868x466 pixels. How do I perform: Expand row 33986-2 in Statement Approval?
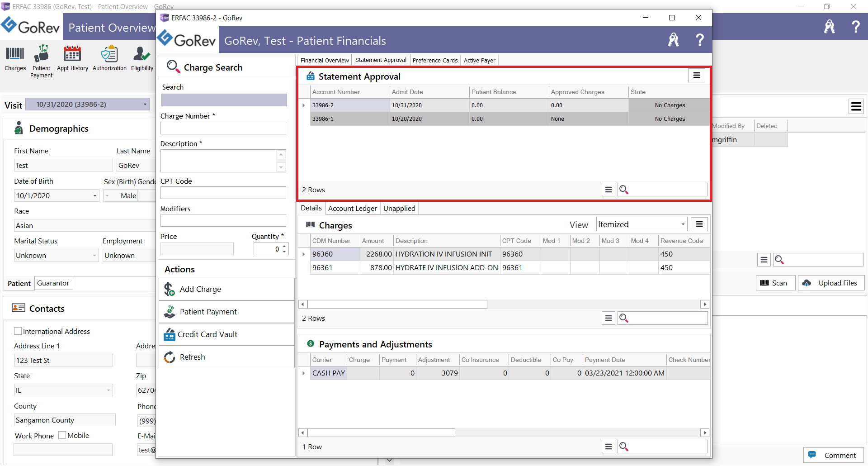point(304,105)
